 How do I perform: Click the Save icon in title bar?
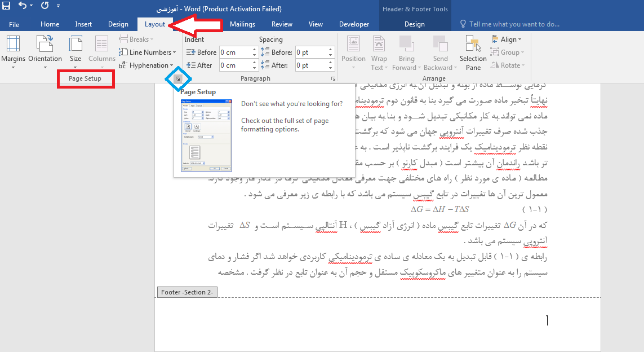pyautogui.click(x=7, y=7)
